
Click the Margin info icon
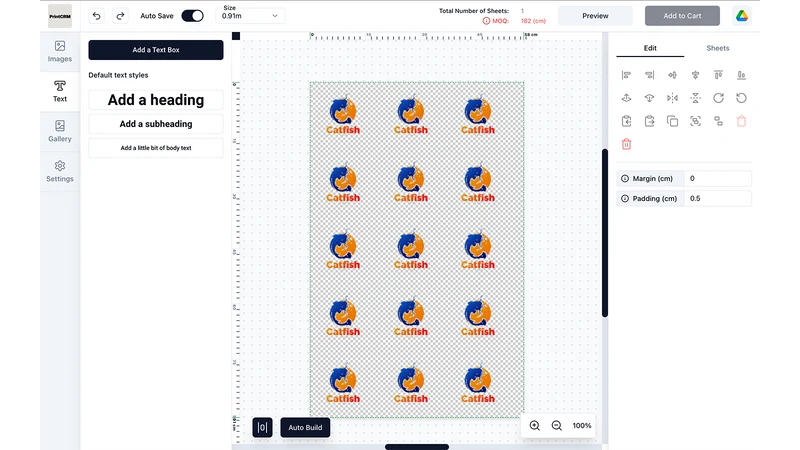pos(625,179)
